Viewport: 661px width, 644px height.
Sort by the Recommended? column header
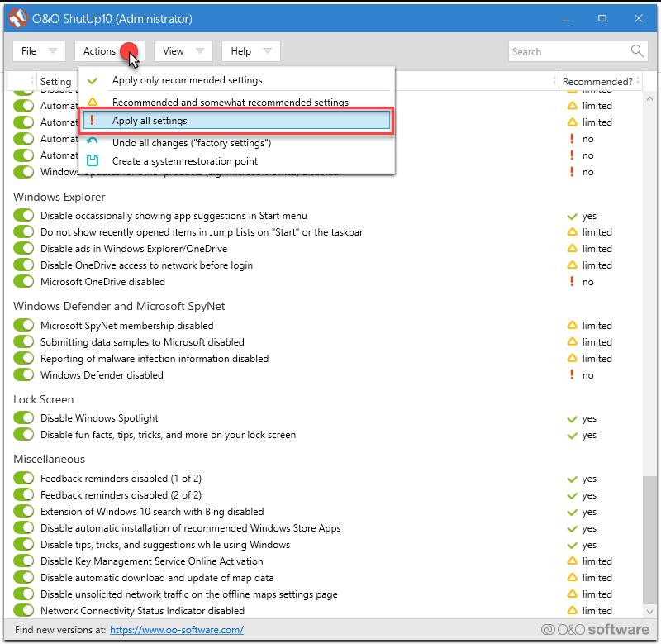coord(601,81)
